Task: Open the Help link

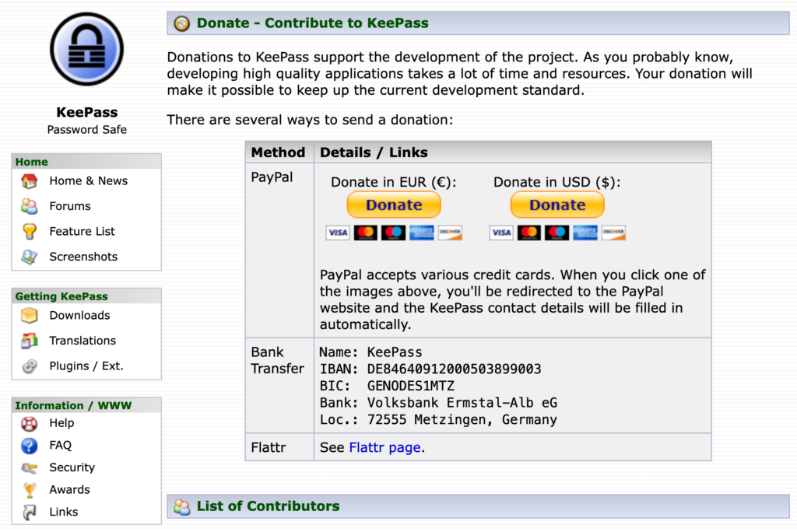Action: pos(61,423)
